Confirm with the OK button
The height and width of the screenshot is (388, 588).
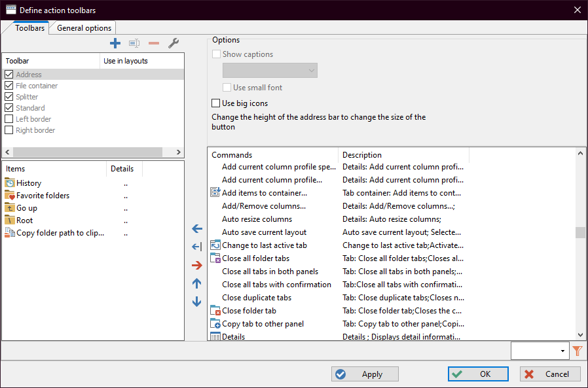click(478, 374)
